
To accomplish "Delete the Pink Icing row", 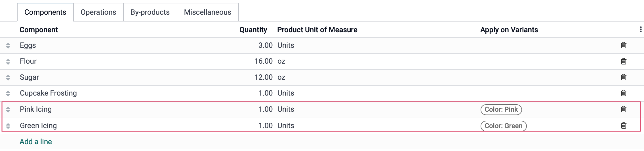I will [624, 109].
